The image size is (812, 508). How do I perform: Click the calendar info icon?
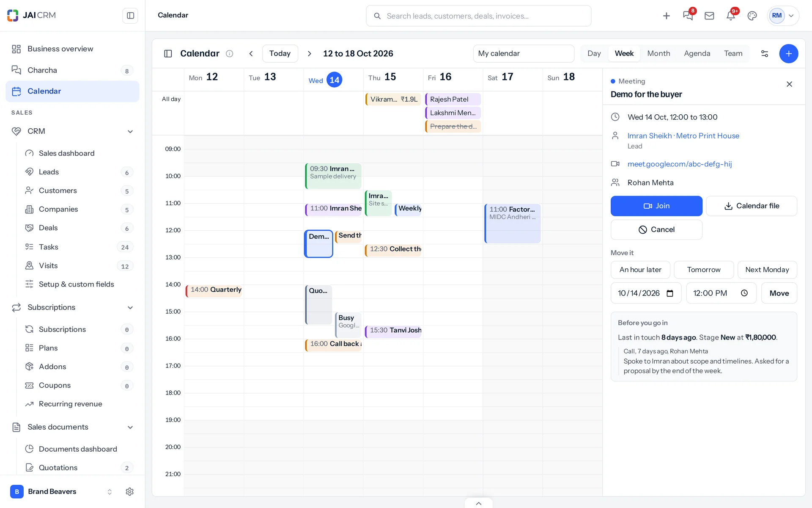pyautogui.click(x=230, y=53)
